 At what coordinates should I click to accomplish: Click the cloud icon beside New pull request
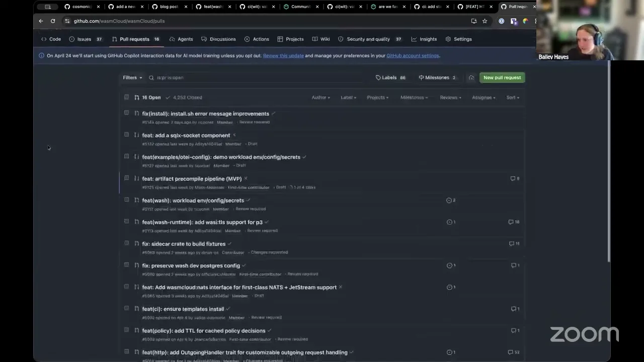coord(471,78)
